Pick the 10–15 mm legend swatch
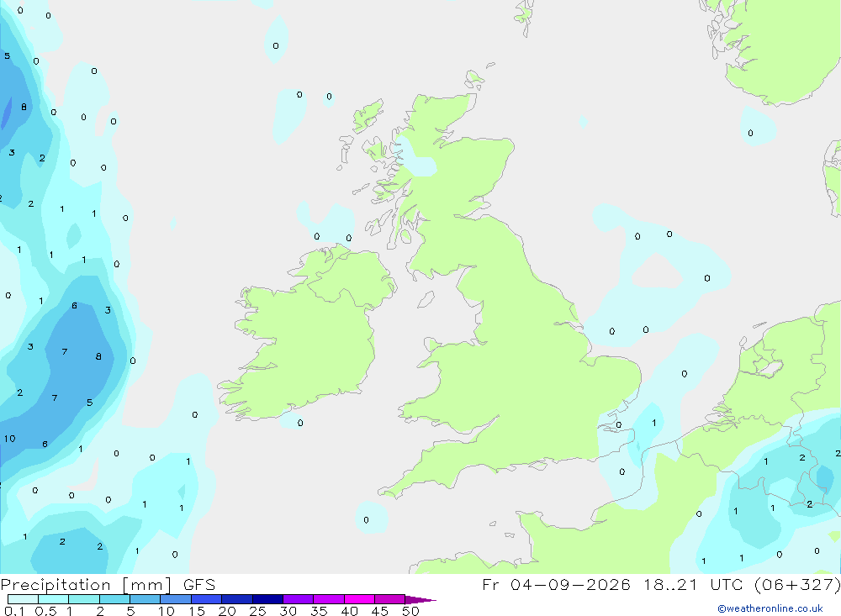This screenshot has width=841, height=616. tap(176, 599)
